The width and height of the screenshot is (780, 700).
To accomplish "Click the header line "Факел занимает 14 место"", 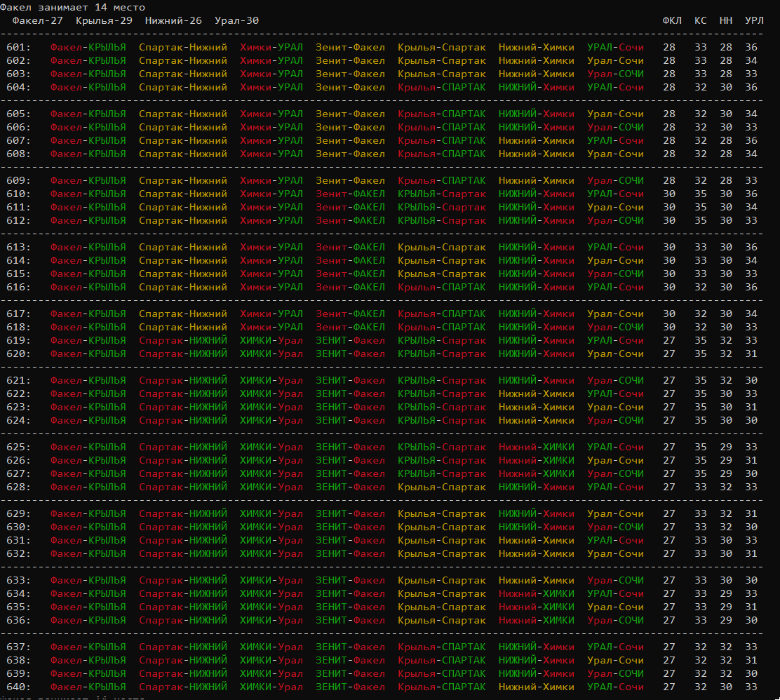I will click(73, 8).
